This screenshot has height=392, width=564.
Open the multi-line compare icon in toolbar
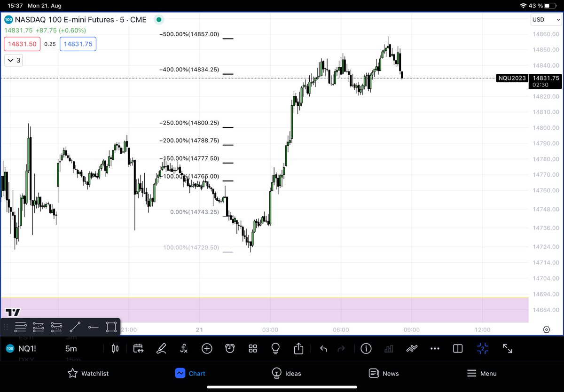click(412, 348)
